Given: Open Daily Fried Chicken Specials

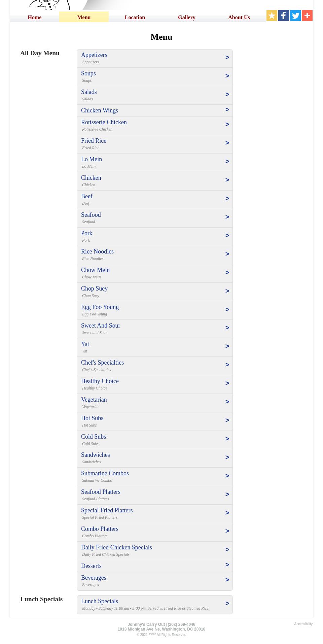Looking at the screenshot, I should (116, 547).
